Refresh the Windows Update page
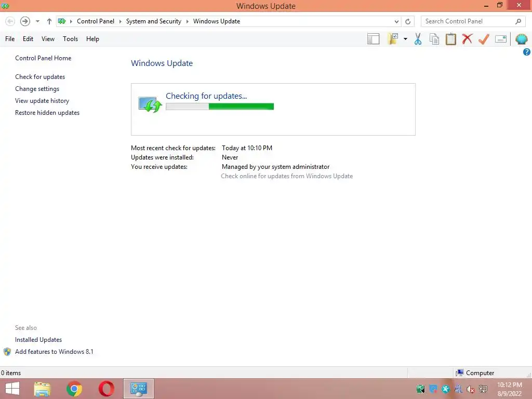The width and height of the screenshot is (532, 399). (408, 21)
